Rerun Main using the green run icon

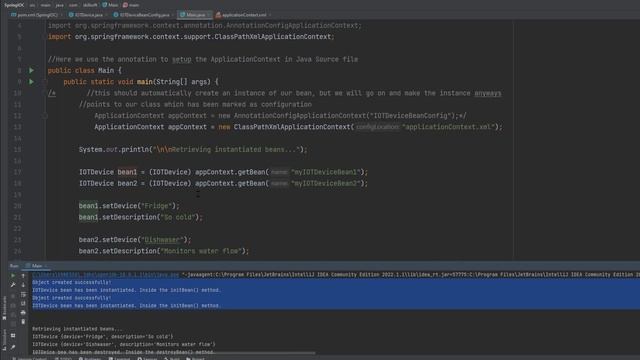[x=13, y=276]
